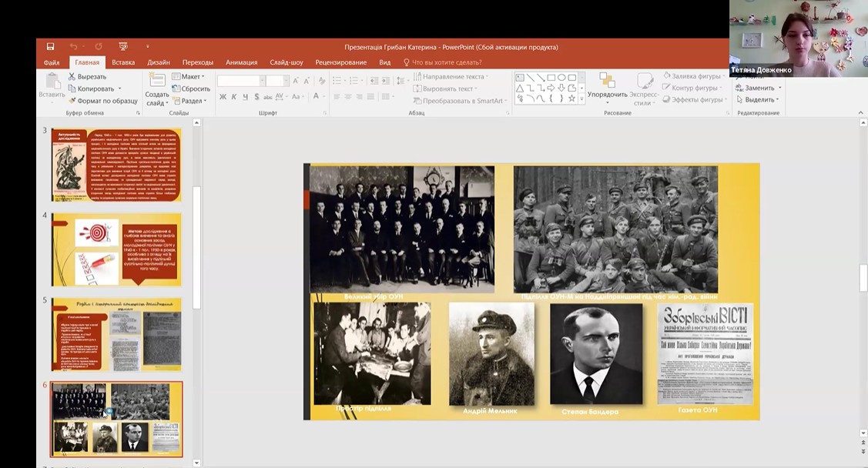The image size is (868, 468).
Task: Click the Вырезать cut button
Action: point(88,76)
